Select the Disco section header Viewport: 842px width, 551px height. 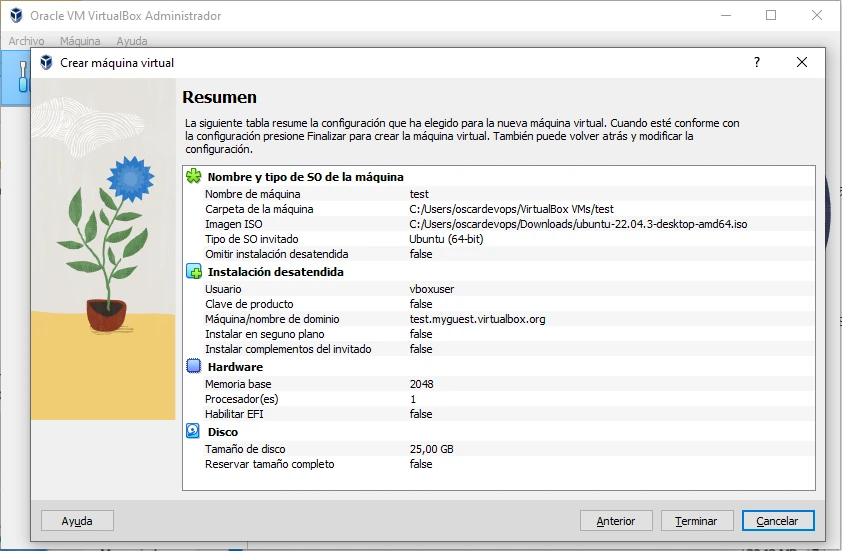pos(222,432)
